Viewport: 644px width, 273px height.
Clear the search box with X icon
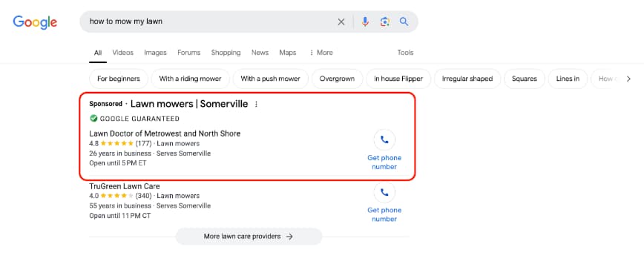point(341,22)
